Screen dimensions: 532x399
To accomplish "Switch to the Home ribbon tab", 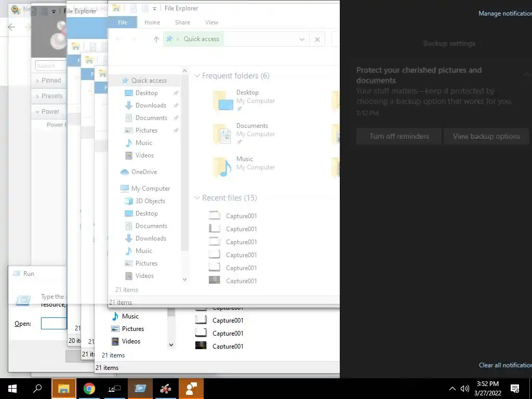I will [x=152, y=22].
